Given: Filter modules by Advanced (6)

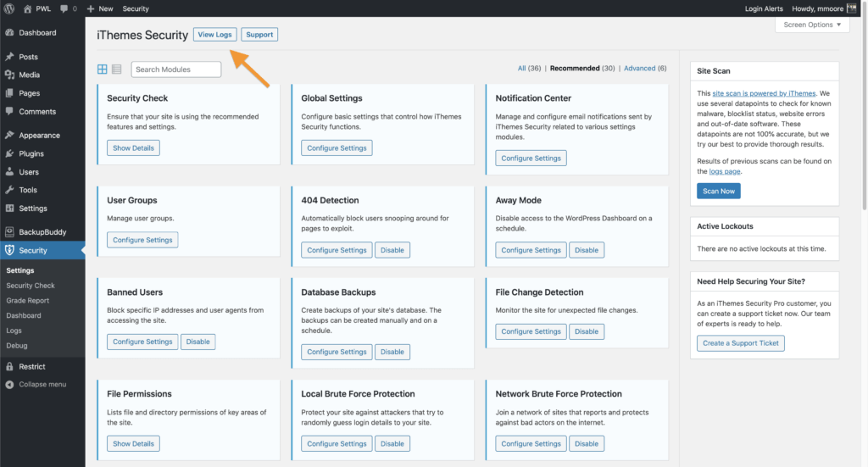Looking at the screenshot, I should (x=645, y=68).
